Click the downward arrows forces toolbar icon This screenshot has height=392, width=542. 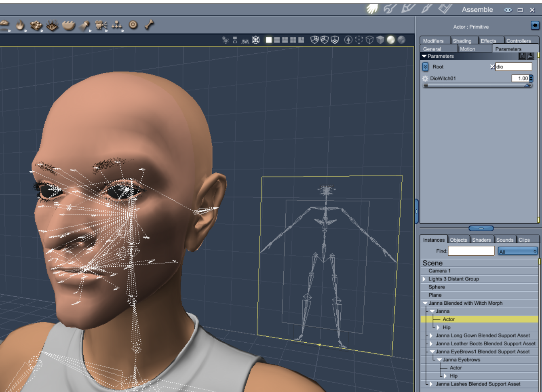tap(117, 25)
